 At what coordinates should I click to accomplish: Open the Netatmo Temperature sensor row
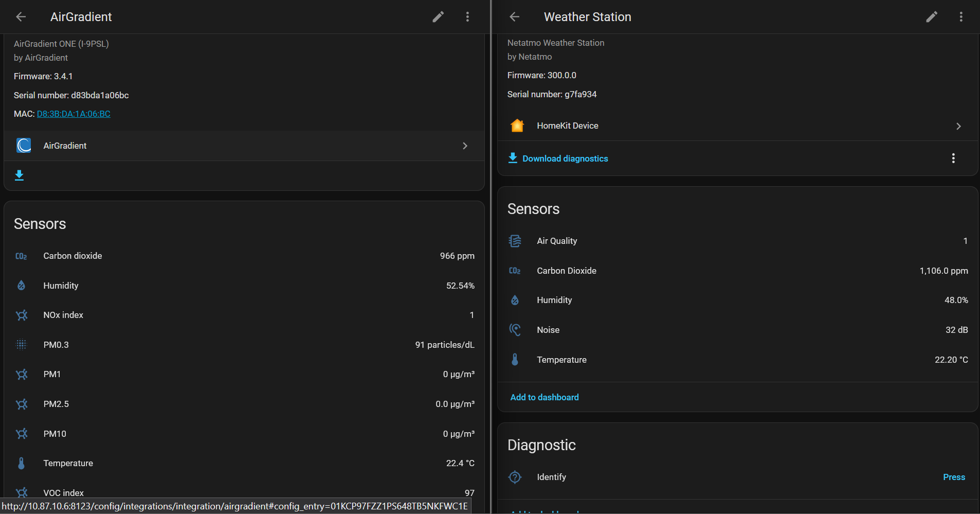coord(561,360)
